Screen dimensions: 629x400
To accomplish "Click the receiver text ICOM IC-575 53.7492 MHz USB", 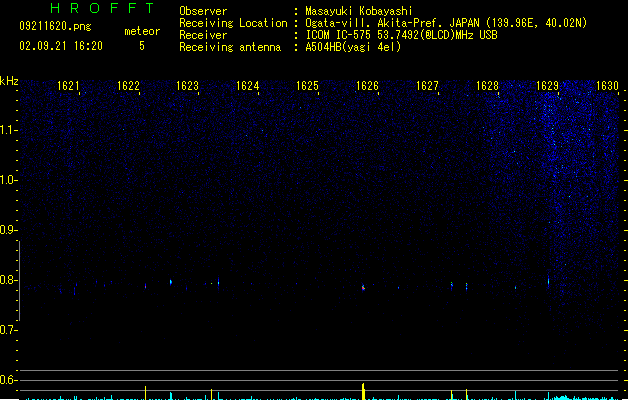I will [402, 35].
